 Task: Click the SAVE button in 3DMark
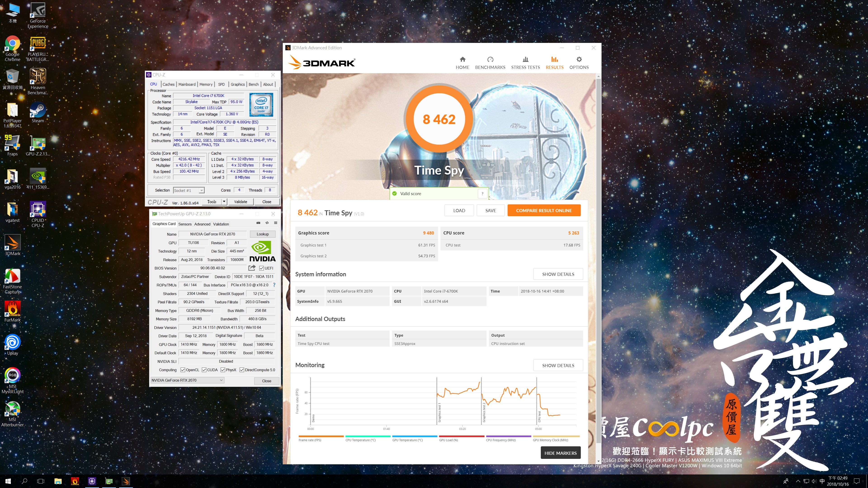pos(490,211)
